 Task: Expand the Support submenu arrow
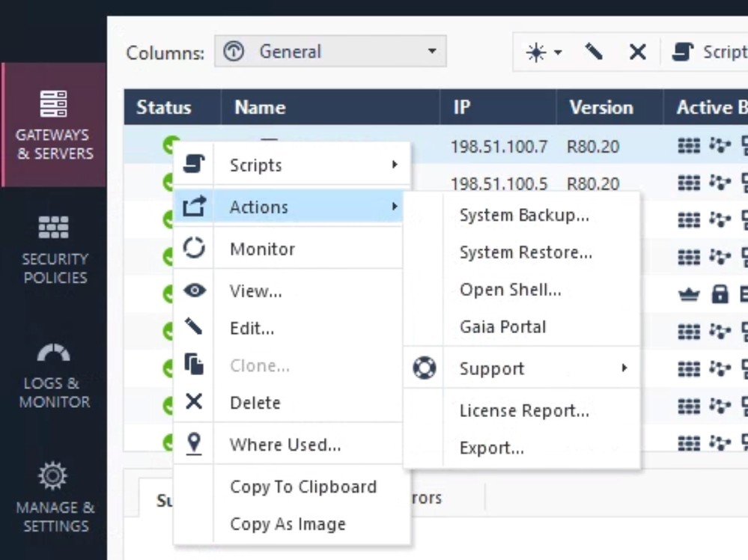624,368
